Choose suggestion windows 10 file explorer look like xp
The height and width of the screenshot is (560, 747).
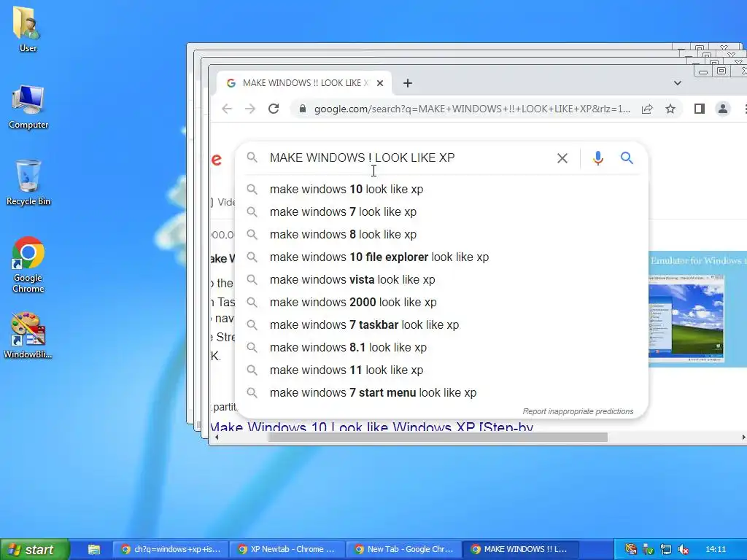click(x=442, y=257)
